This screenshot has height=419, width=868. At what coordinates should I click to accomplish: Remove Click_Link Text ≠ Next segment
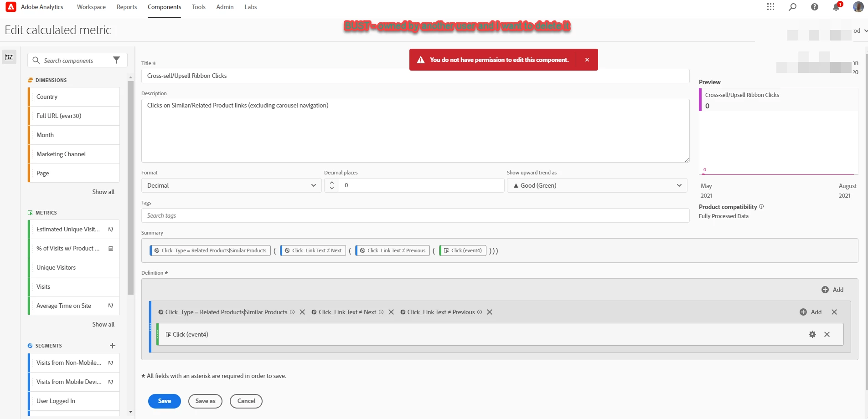pyautogui.click(x=391, y=312)
